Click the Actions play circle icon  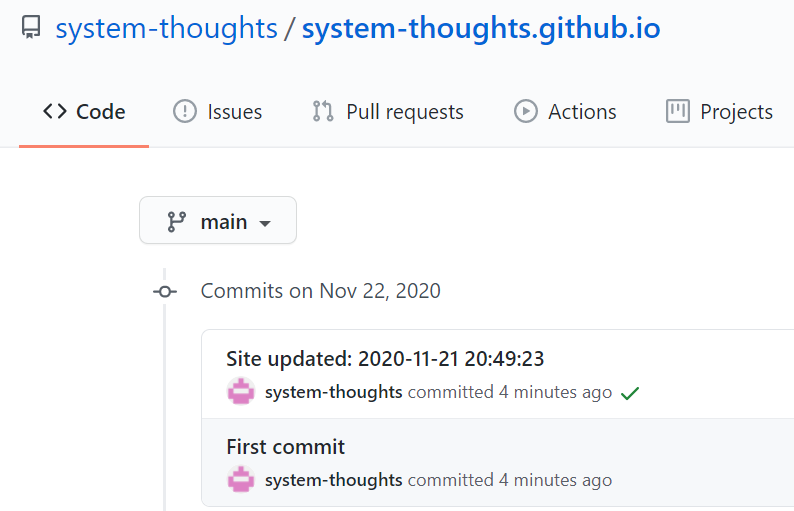point(526,111)
